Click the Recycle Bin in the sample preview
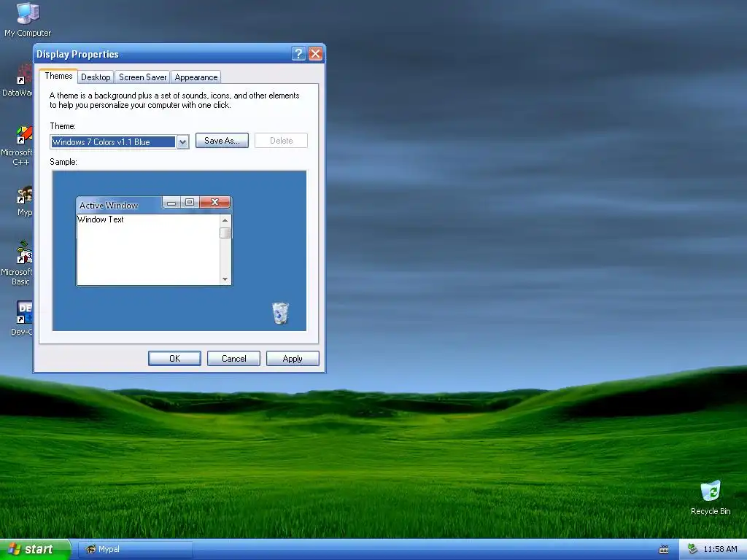The height and width of the screenshot is (560, 747). click(x=280, y=313)
